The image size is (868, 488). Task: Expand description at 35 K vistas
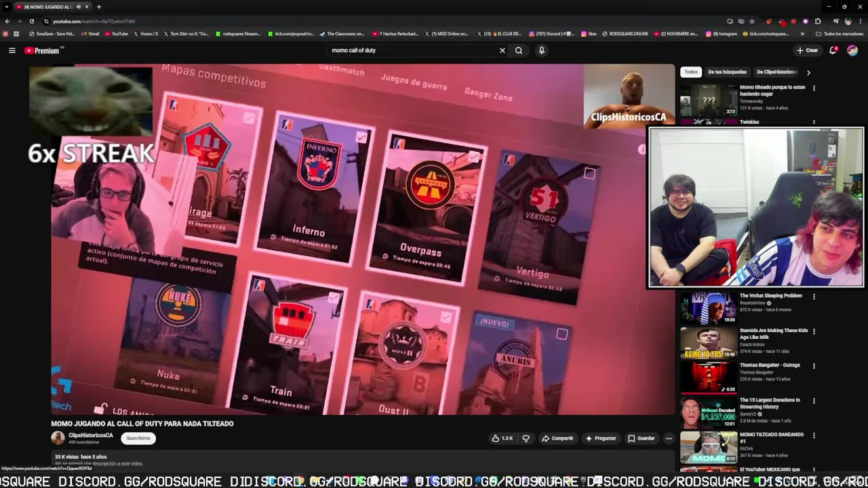pyautogui.click(x=363, y=460)
